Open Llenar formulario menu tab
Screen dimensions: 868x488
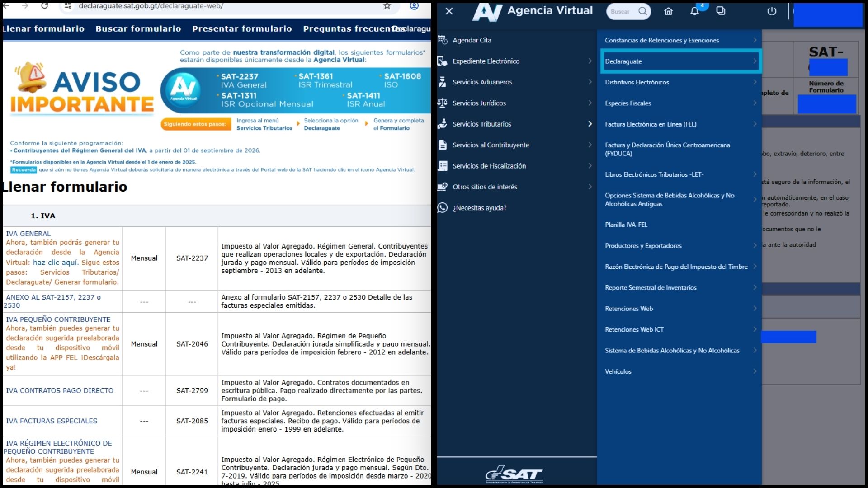coord(43,28)
